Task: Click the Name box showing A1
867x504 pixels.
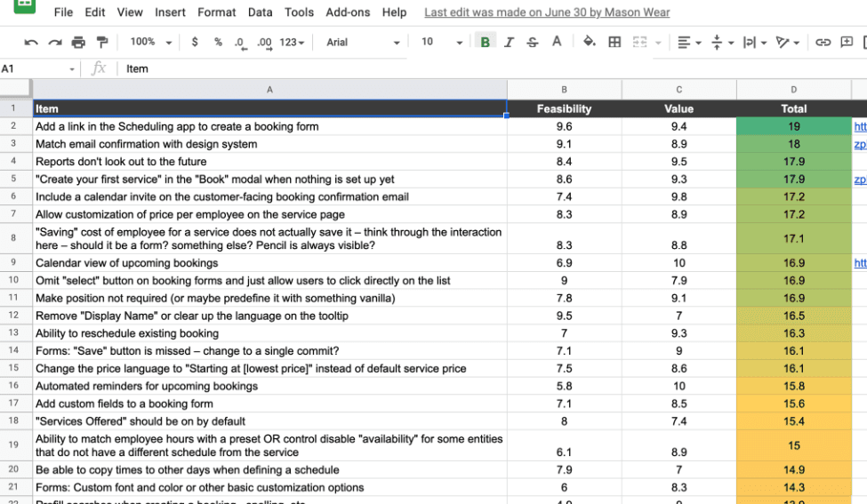Action: click(x=37, y=68)
